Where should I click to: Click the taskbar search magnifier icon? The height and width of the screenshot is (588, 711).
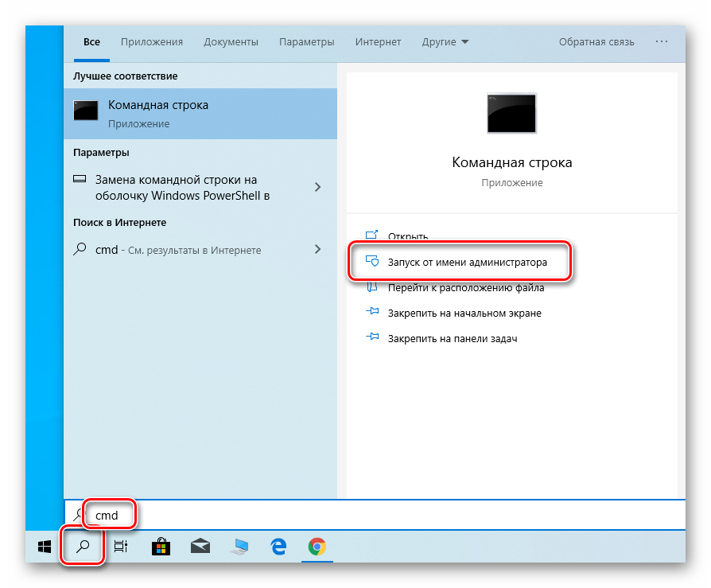click(x=83, y=547)
